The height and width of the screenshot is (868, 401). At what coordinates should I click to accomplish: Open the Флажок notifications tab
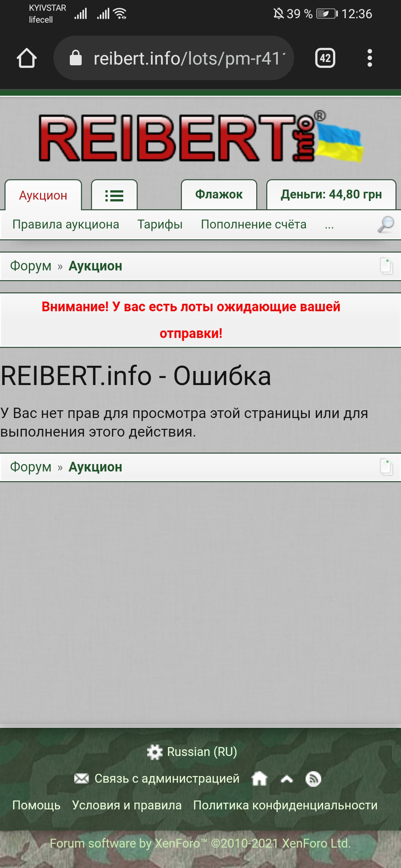click(x=219, y=194)
